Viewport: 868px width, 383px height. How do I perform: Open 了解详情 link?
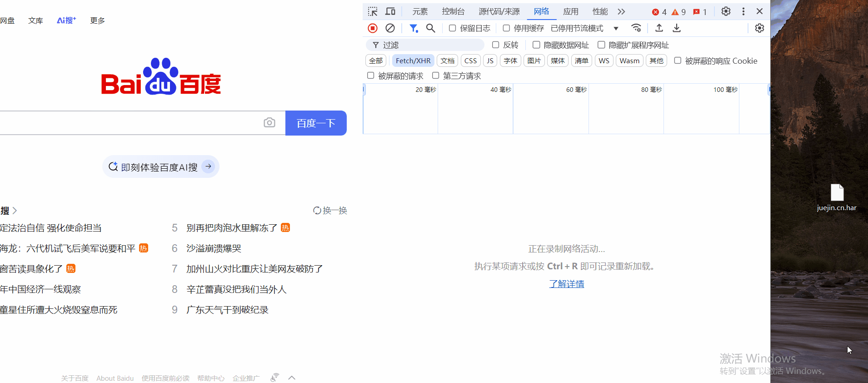click(x=567, y=283)
